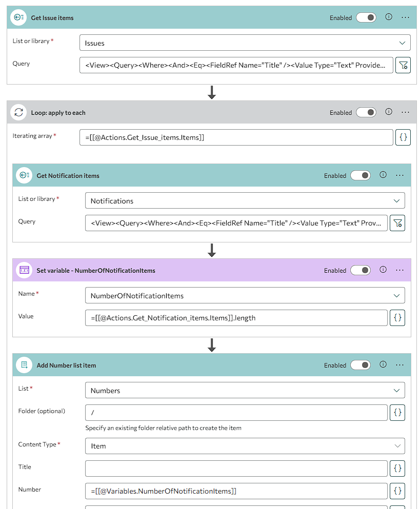Open expression editor for Iterating array field
Image resolution: width=420 pixels, height=509 pixels.
403,137
